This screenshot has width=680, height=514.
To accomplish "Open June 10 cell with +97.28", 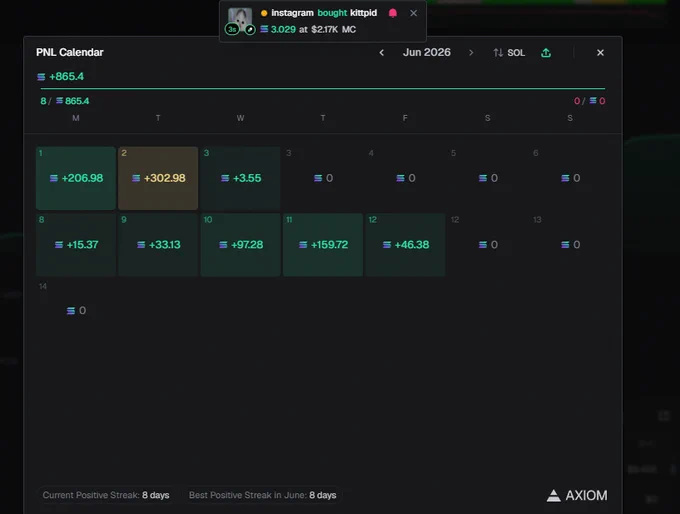I will tap(240, 245).
